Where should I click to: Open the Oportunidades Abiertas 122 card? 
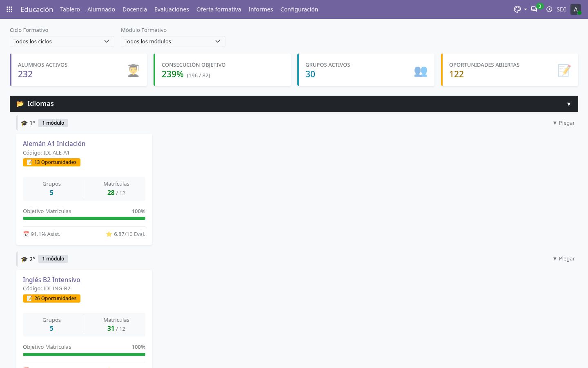click(x=510, y=70)
